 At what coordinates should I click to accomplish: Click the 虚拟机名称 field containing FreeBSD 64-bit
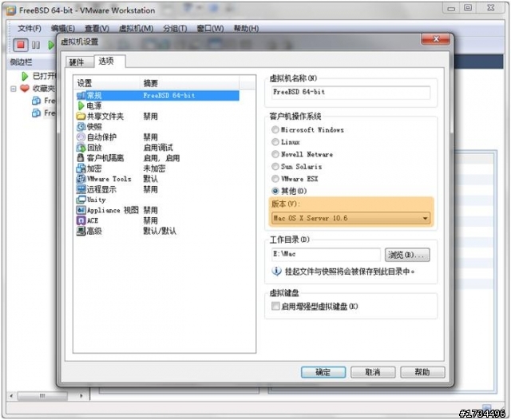(x=351, y=92)
